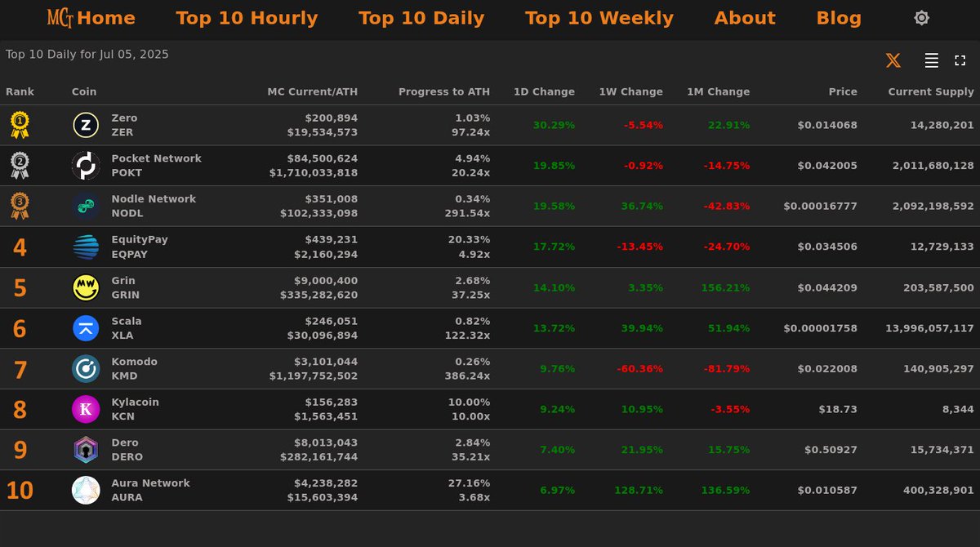Open the EquityPay name link
Viewport: 980px width, 547px height.
point(140,240)
